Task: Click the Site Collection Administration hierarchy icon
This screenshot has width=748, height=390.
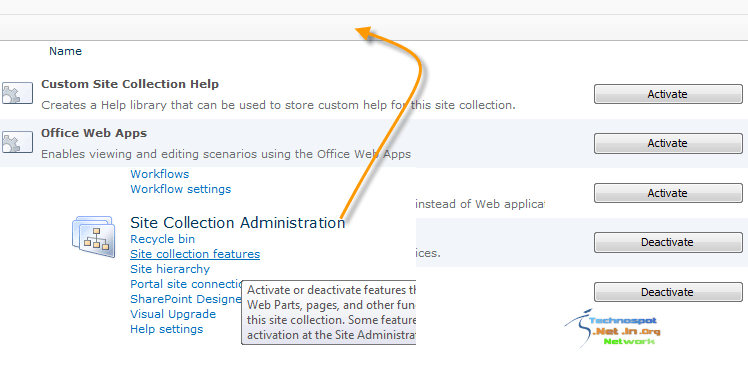Action: click(x=94, y=236)
